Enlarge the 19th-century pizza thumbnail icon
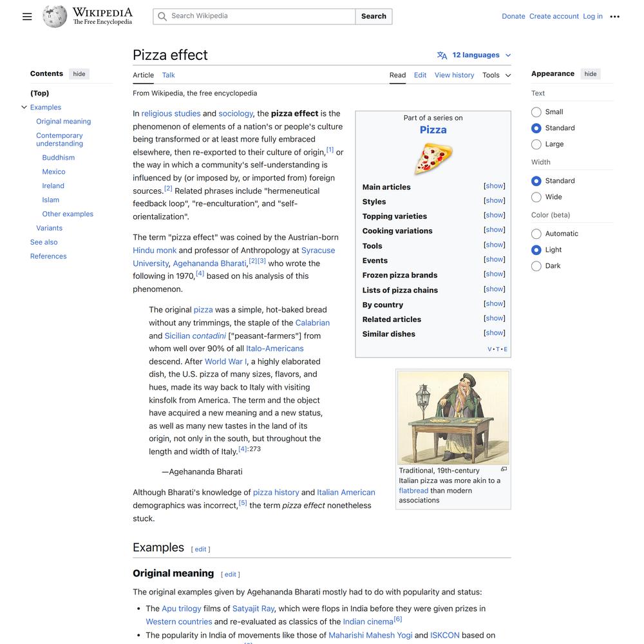This screenshot has width=644, height=644. [x=504, y=469]
